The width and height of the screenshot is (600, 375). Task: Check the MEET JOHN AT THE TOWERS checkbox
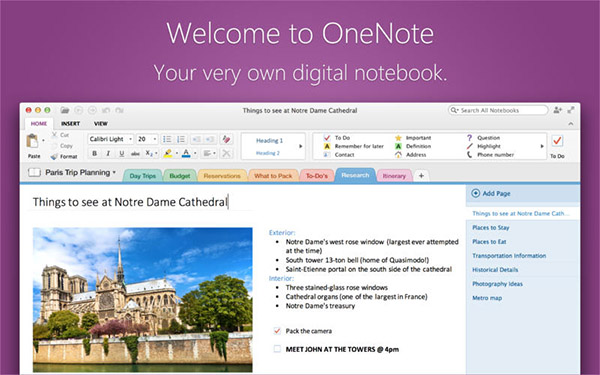[277, 349]
